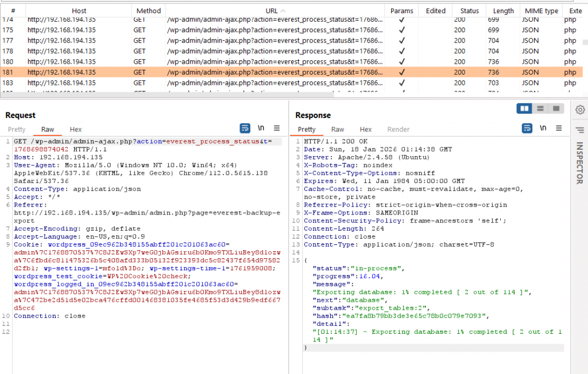
Task: Show non-printable characters in Response panel
Action: pyautogui.click(x=543, y=128)
